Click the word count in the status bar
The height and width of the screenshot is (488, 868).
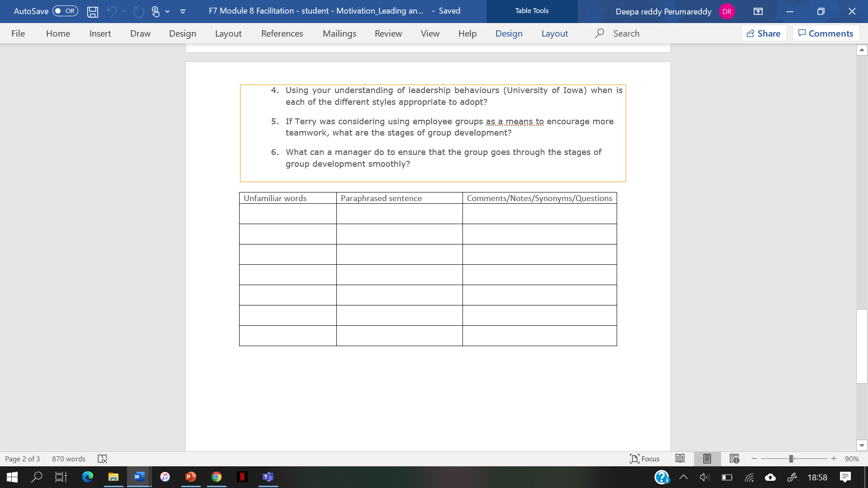(68, 459)
